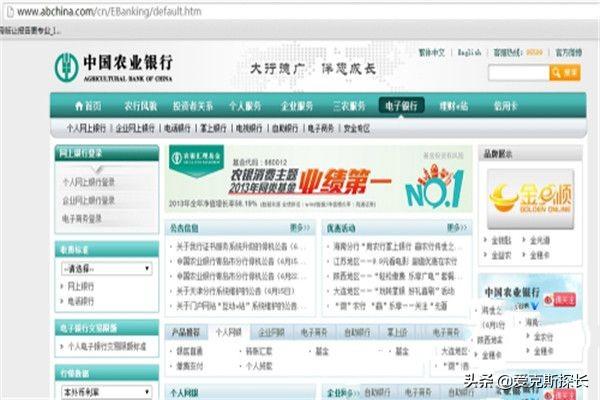Open the 企业服务 menu
Viewport: 600px width, 400px height.
[x=297, y=106]
